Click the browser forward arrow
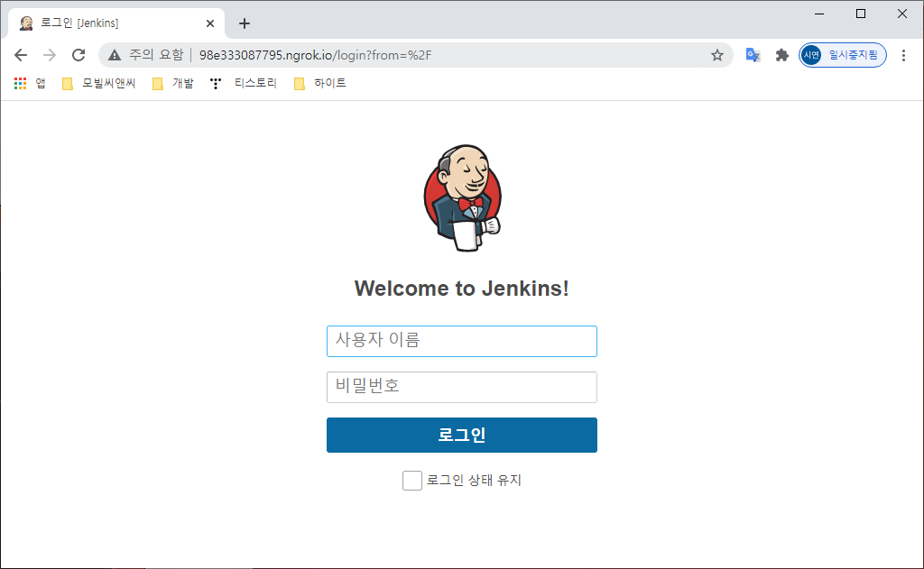This screenshot has height=569, width=924. click(x=50, y=55)
